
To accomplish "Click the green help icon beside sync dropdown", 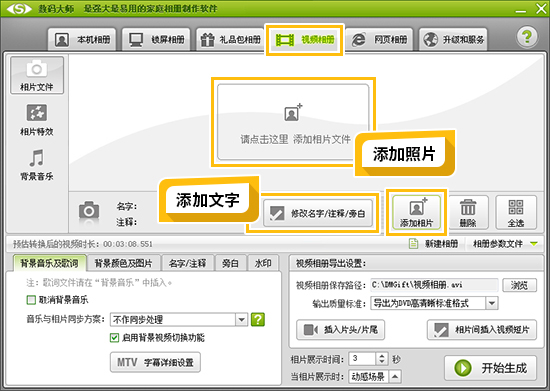I will pyautogui.click(x=258, y=319).
